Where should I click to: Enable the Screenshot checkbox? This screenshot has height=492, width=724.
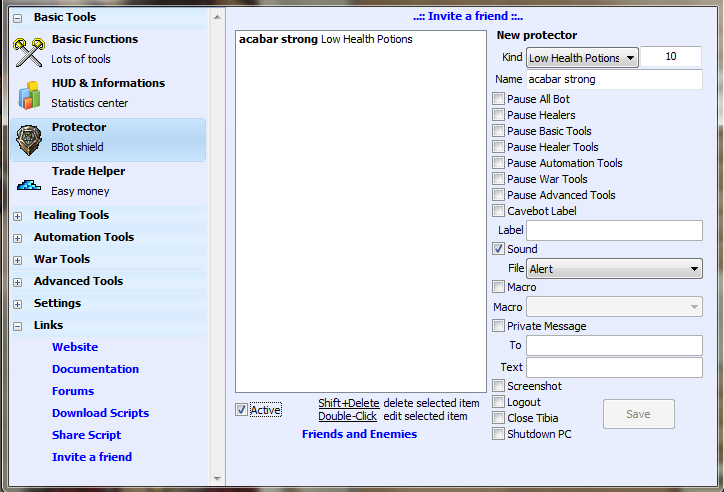click(499, 386)
